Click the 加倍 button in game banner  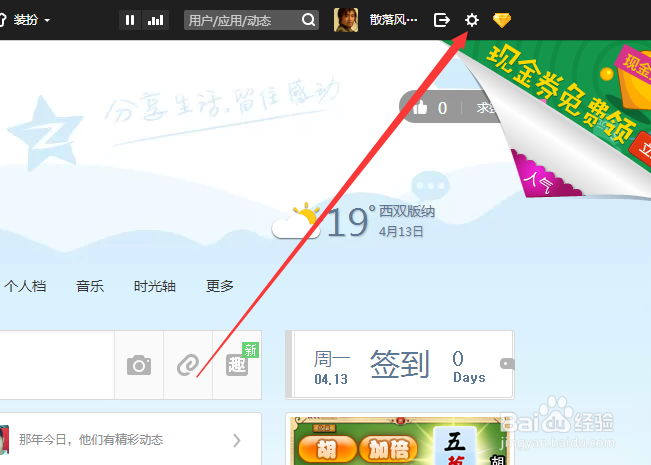click(x=389, y=449)
